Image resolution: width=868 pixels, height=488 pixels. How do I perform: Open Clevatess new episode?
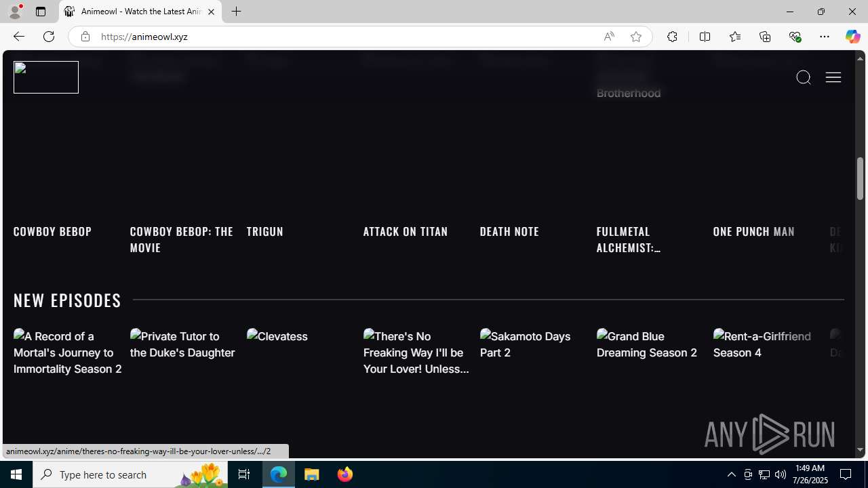[x=277, y=336]
